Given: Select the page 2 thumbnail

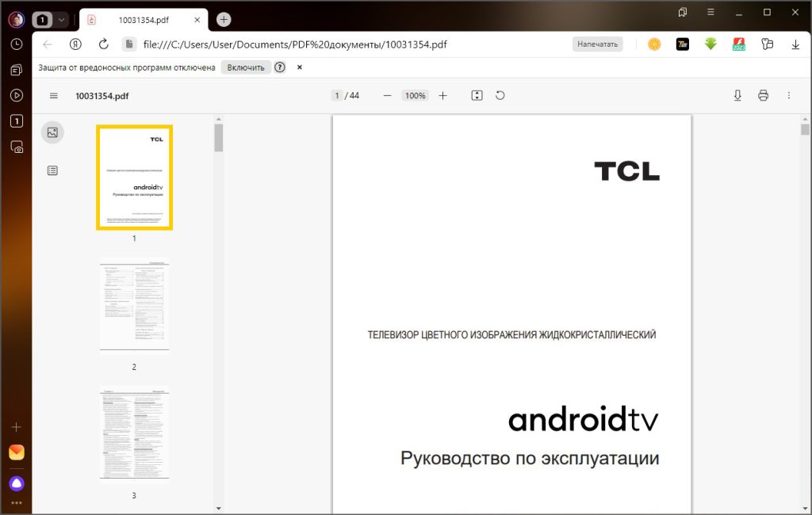Looking at the screenshot, I should [134, 304].
